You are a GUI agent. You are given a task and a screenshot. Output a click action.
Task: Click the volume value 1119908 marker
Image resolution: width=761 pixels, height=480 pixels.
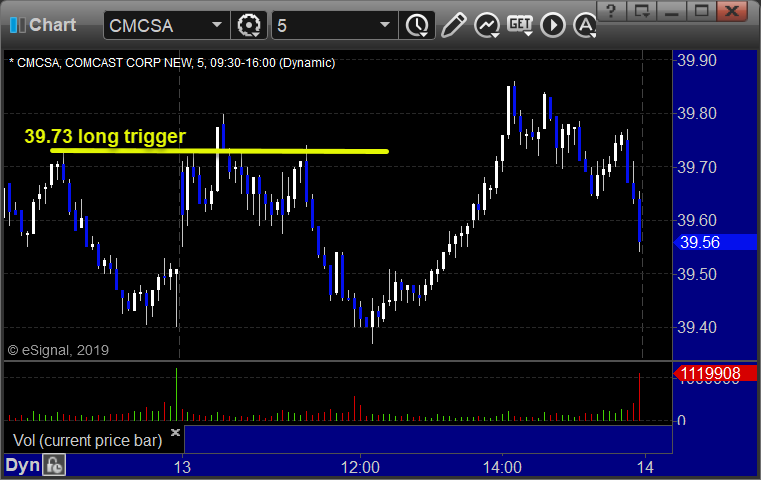(x=715, y=373)
